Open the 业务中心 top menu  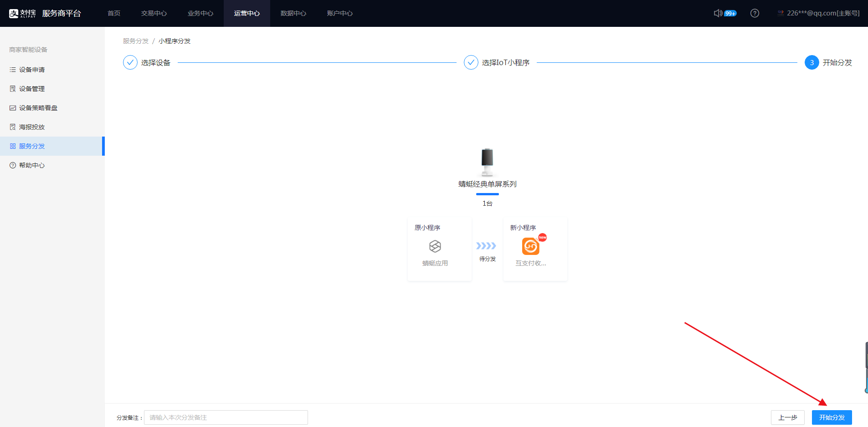point(200,13)
